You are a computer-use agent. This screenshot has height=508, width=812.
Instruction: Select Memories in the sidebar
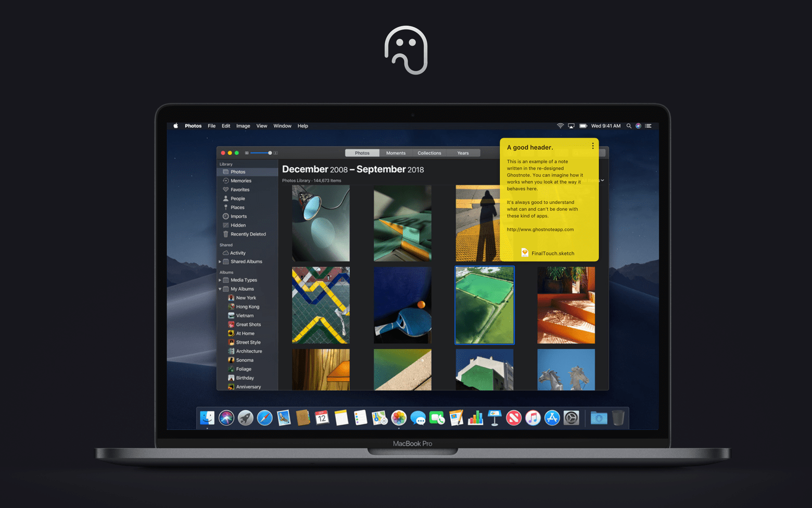coord(240,181)
